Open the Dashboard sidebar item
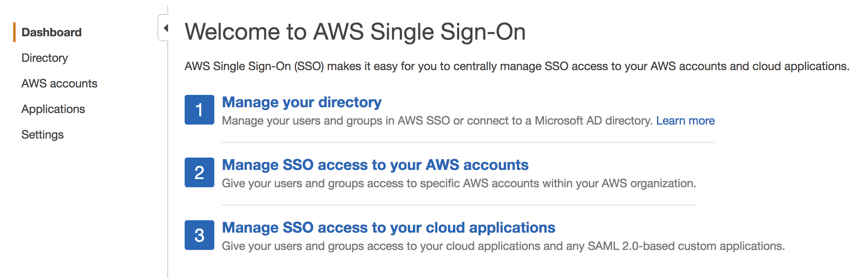Viewport: 868px width, 278px height. (52, 32)
